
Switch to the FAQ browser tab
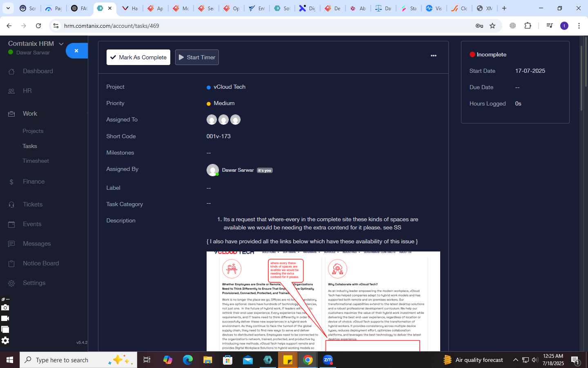[79, 8]
